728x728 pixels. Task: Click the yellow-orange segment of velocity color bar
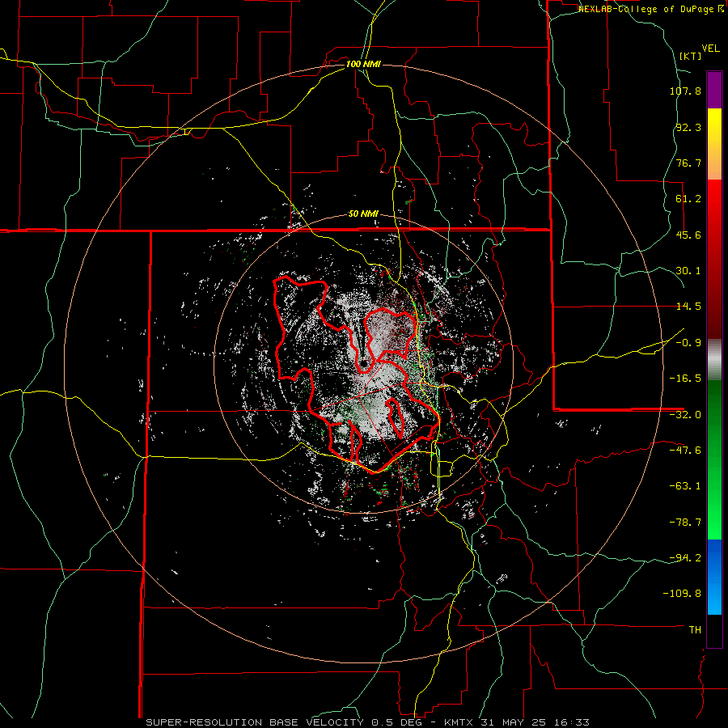click(714, 144)
